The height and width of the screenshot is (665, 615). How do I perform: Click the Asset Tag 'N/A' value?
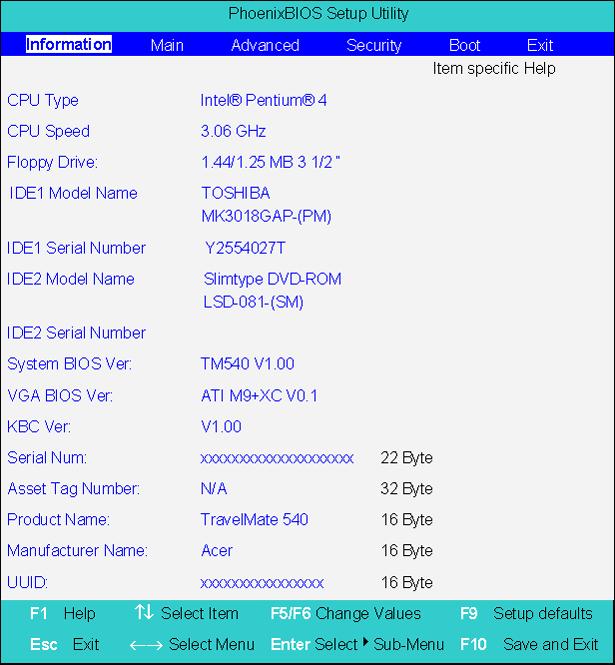214,489
